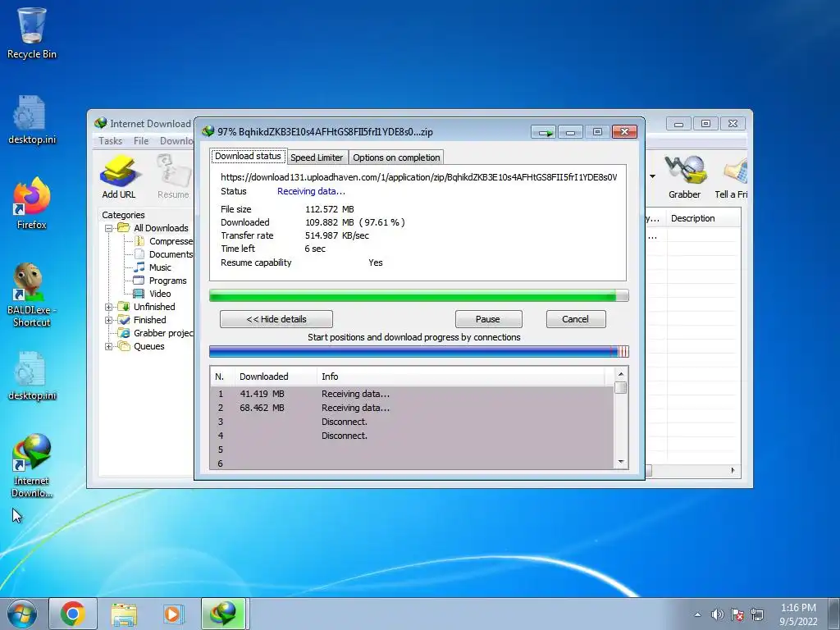Select the upper desktop.ini file icon
Screen dimensions: 840x630
pos(32,120)
